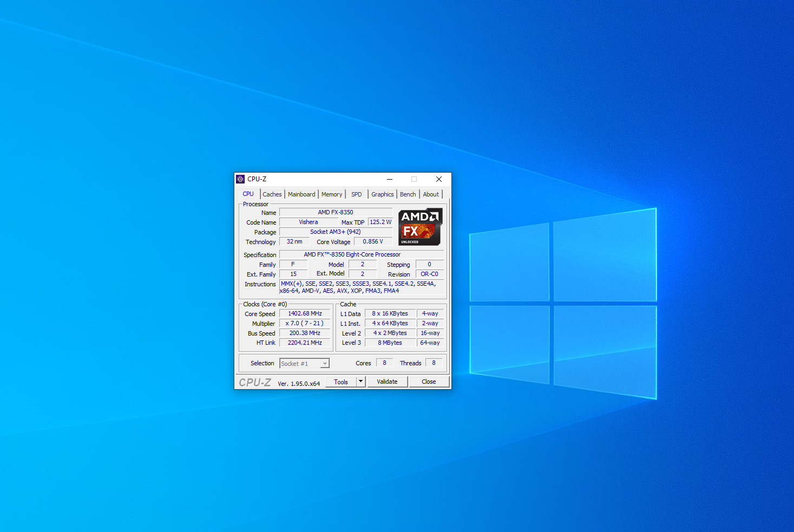Viewport: 794px width, 532px height.
Task: Click the AMD FX Unlocked processor logo
Action: click(421, 227)
